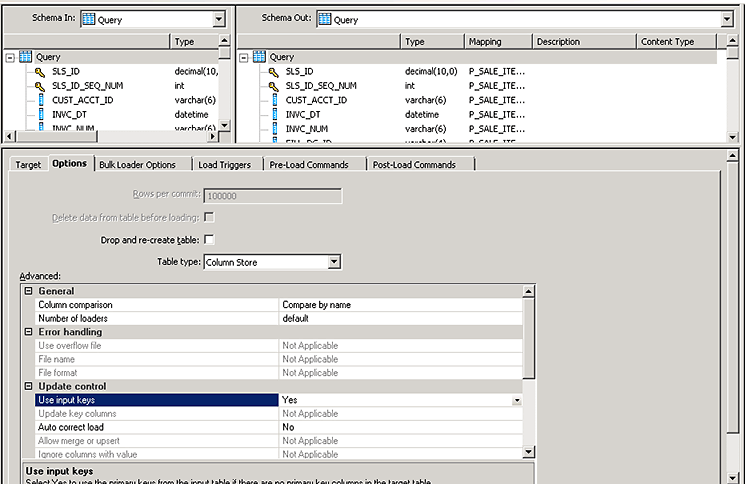Click Query table icon in Schema In tree
The width and height of the screenshot is (745, 484).
point(26,57)
